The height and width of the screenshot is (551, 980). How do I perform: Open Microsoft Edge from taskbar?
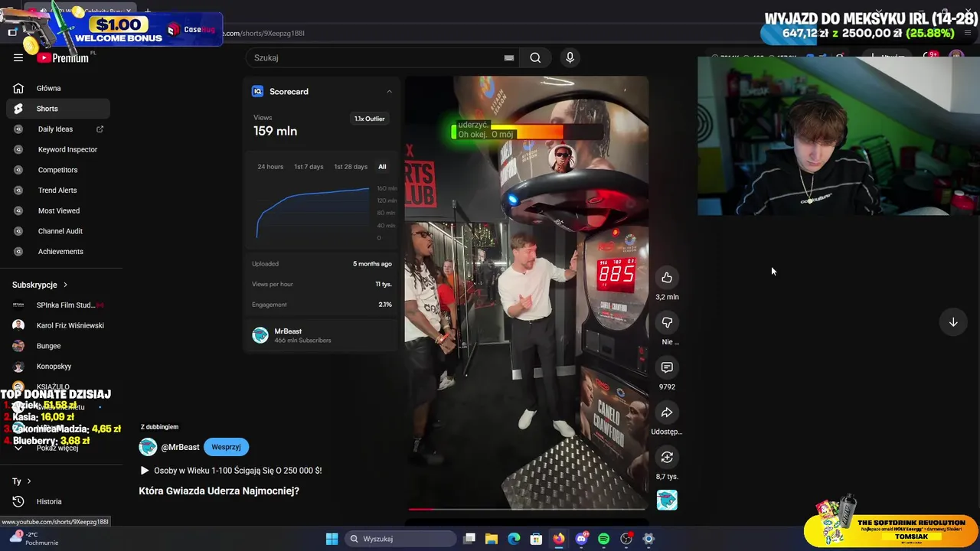click(514, 539)
